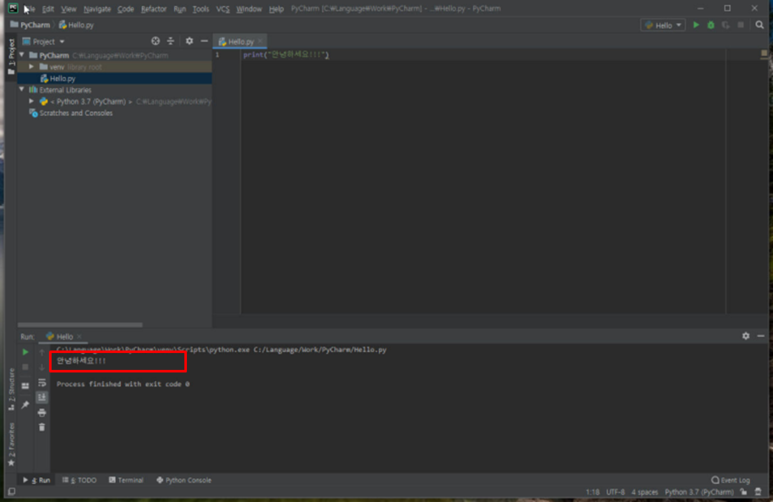Open Run panel settings gear
The width and height of the screenshot is (773, 502).
point(745,336)
